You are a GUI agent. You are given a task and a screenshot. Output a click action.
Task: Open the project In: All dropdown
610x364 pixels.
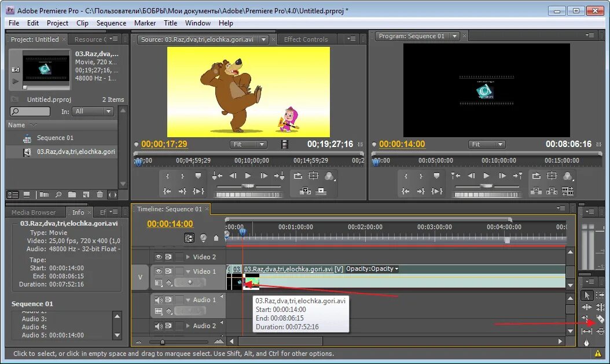click(x=93, y=111)
